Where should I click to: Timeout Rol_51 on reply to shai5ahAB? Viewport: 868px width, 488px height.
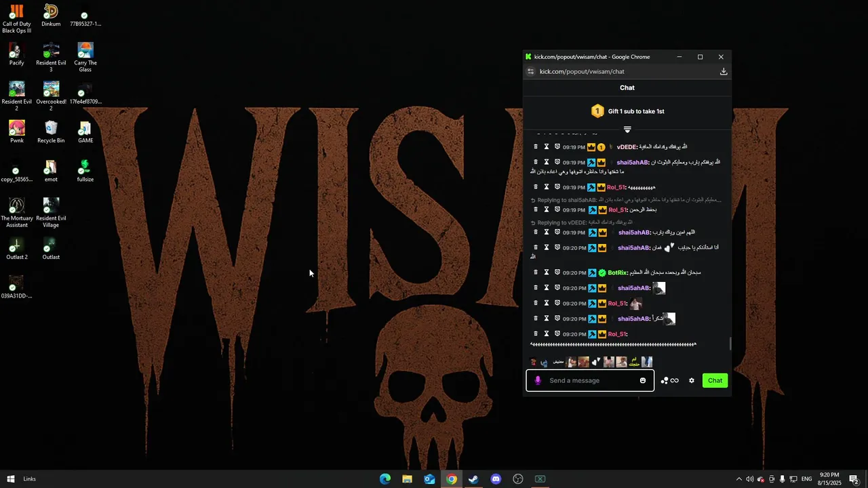coord(547,209)
